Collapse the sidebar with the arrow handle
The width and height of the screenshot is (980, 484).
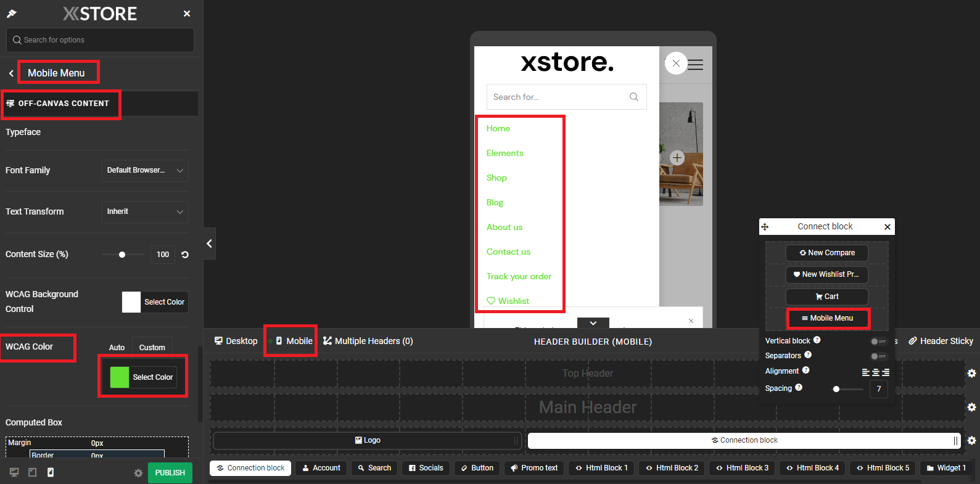[x=210, y=244]
